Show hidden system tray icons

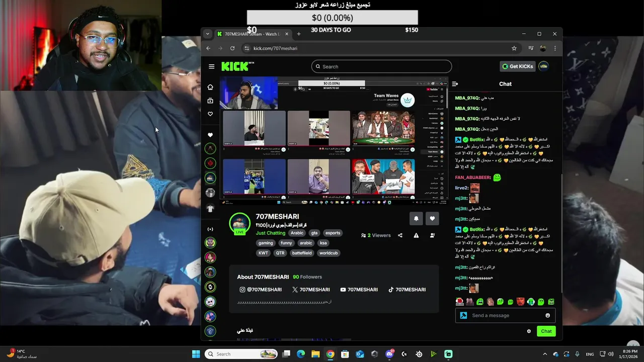(x=544, y=354)
